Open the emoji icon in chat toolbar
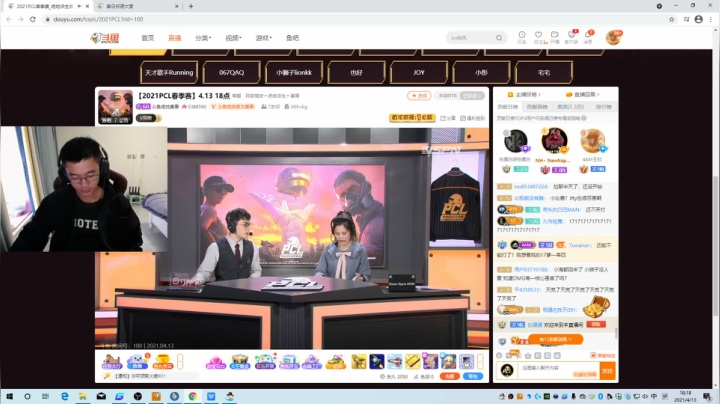720x404 pixels. click(499, 355)
